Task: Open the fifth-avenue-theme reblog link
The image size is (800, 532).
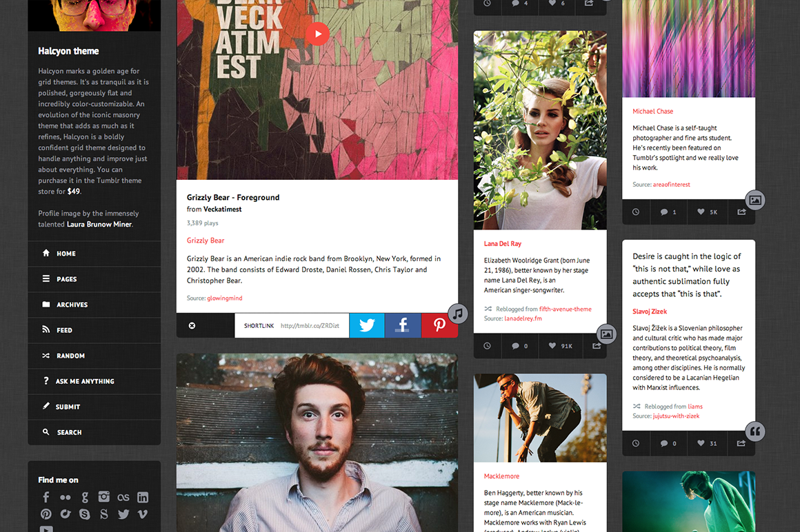Action: [x=566, y=309]
